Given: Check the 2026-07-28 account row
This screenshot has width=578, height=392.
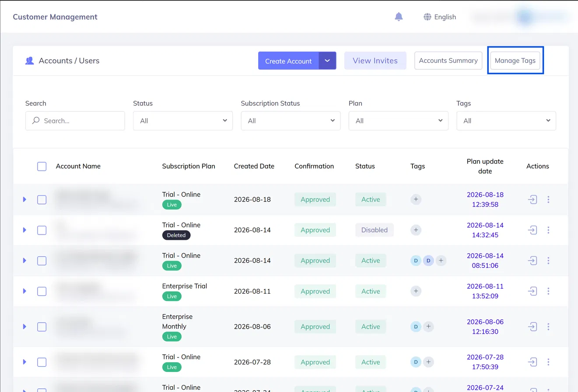Looking at the screenshot, I should click(42, 362).
